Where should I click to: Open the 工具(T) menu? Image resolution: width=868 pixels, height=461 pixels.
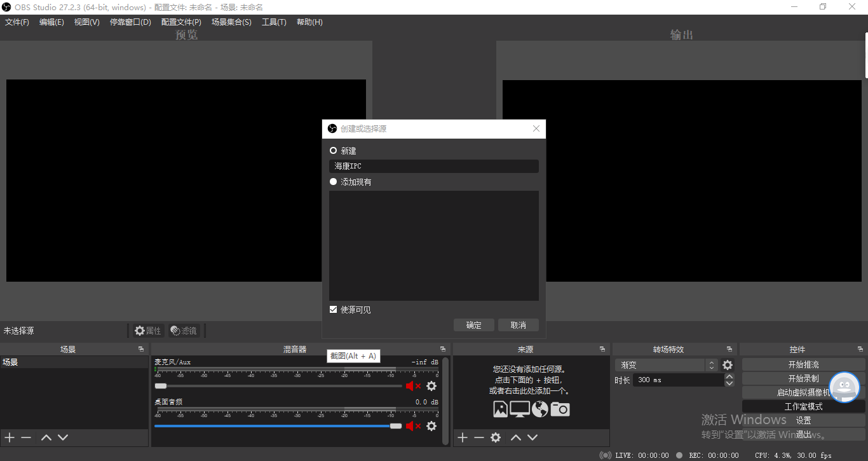(x=274, y=22)
